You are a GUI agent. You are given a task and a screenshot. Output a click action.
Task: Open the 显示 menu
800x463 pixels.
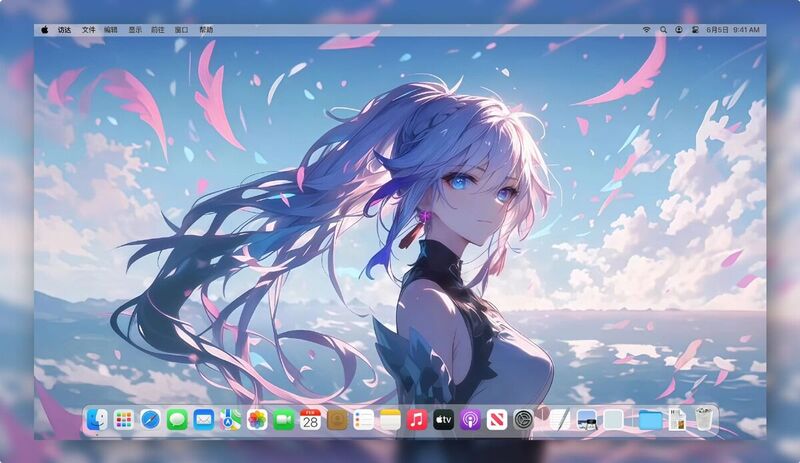click(x=135, y=30)
